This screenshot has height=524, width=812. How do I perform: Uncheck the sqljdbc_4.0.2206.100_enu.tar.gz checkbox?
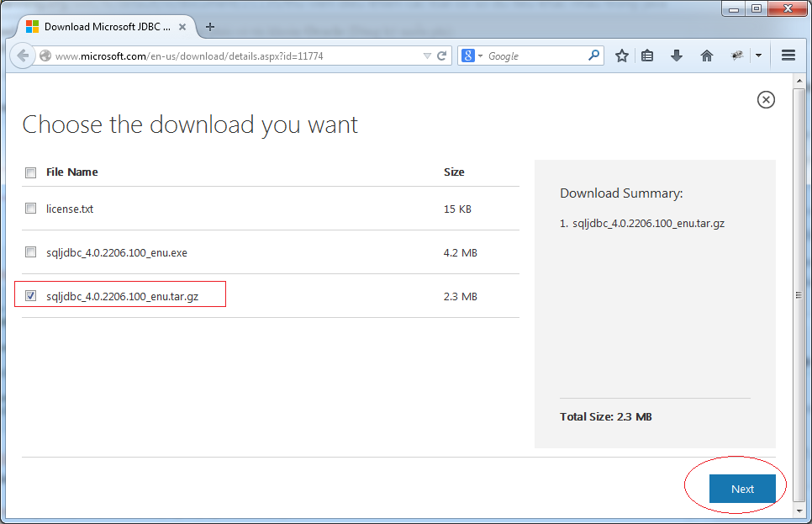[x=30, y=296]
